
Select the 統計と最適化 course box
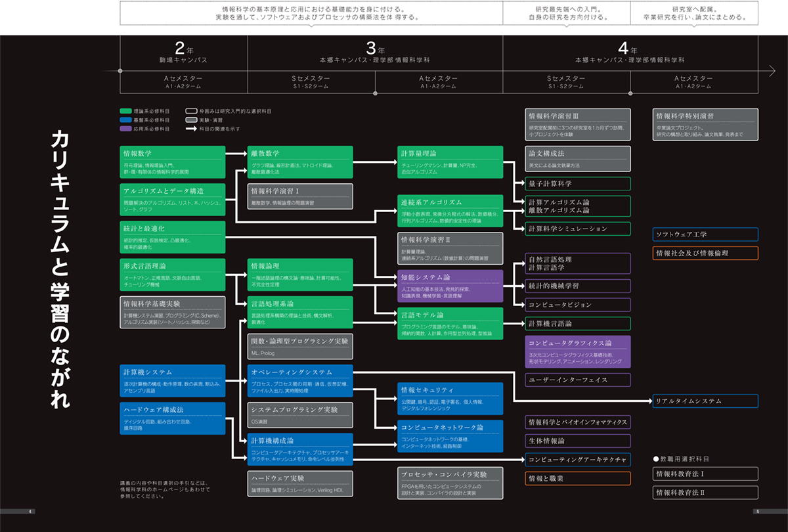(172, 237)
